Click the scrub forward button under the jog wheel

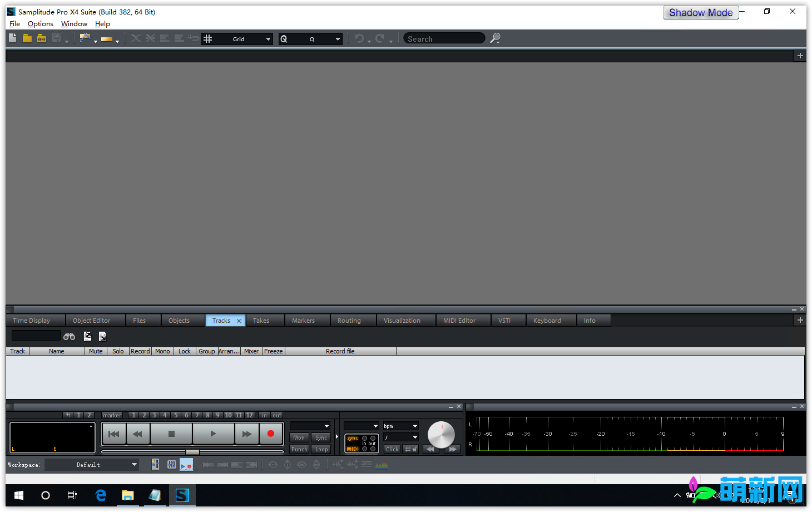pyautogui.click(x=453, y=449)
